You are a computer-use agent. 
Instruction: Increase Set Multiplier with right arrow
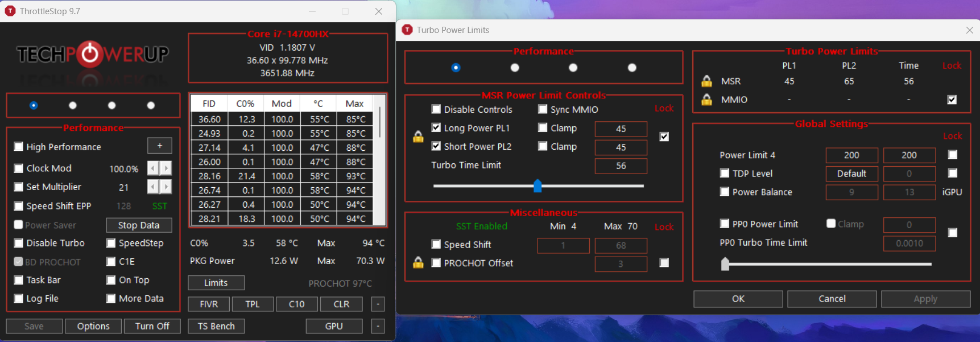[166, 187]
